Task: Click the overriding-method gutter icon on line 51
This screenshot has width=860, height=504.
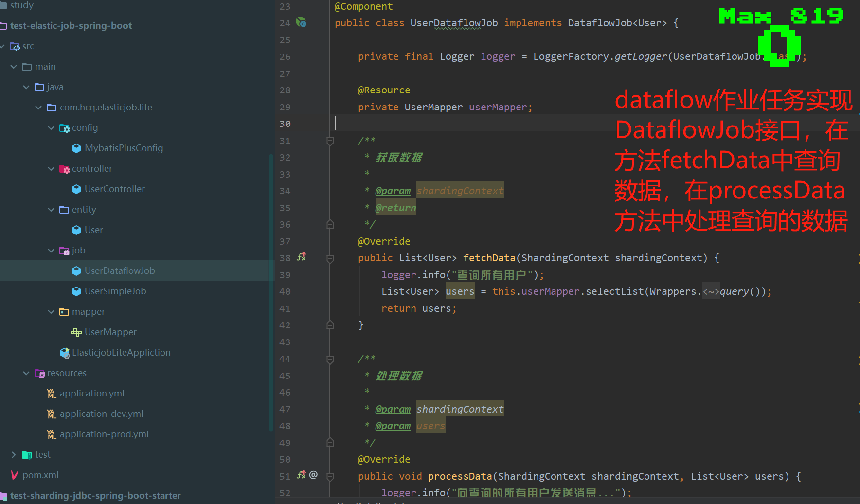Action: point(302,475)
